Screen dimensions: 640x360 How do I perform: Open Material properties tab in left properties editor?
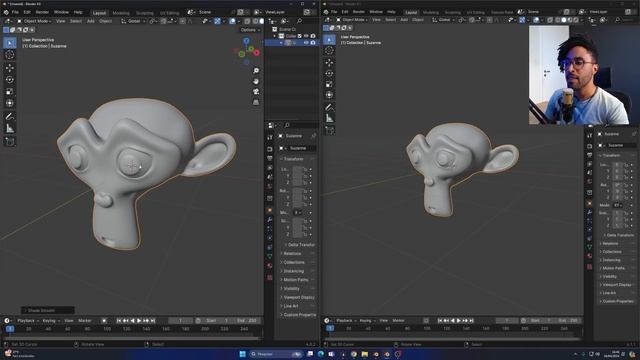[270, 266]
